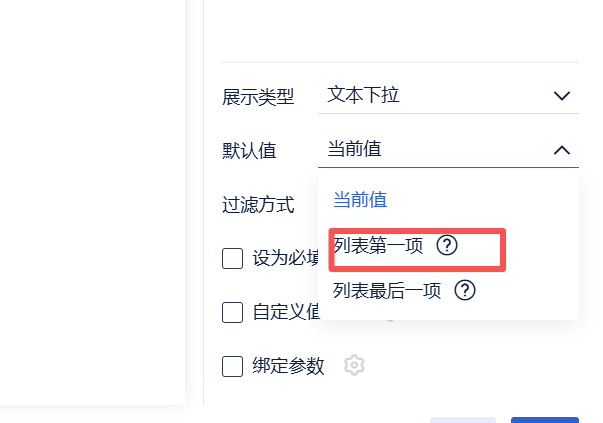
Task: Click help icon beside 列表最后一项
Action: 464,291
